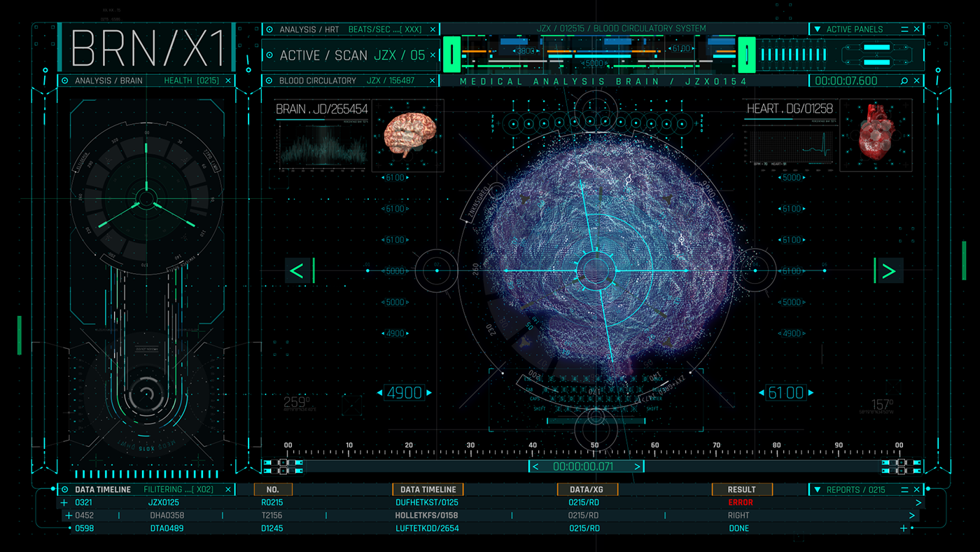Screen dimensions: 980x552
Task: Select the HOLLETKFS/0158 cell
Action: 427,516
